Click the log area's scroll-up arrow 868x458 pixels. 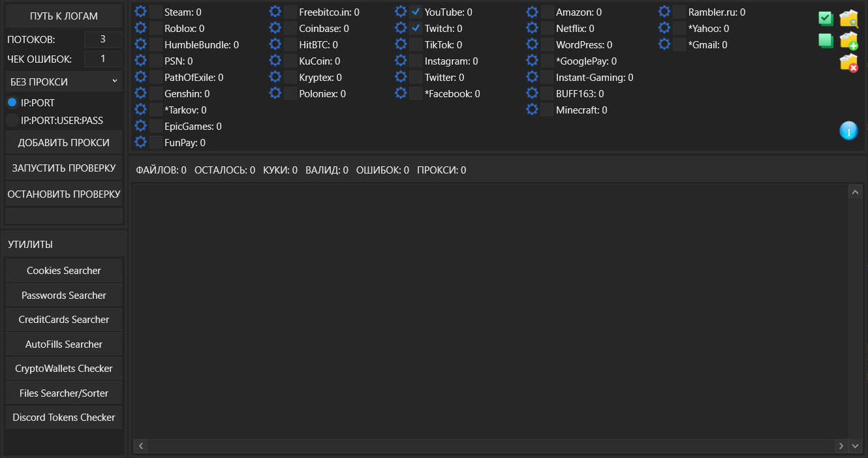[856, 192]
